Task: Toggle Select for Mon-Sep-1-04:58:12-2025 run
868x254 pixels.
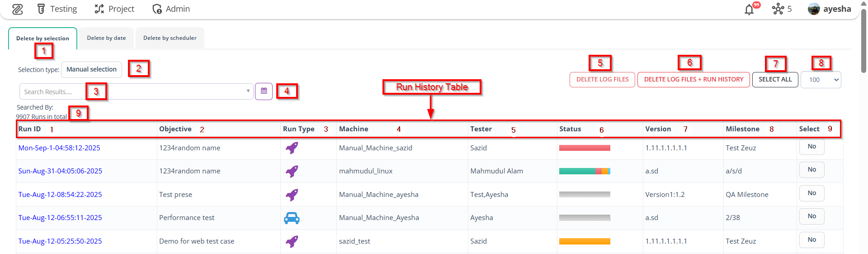Action: 811,147
